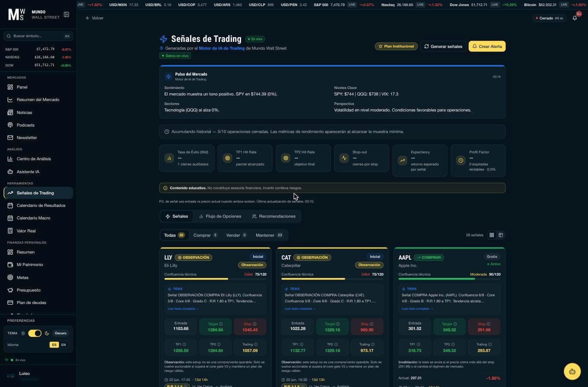This screenshot has width=588, height=387.
Task: Click the sun light-theme icon
Action: [x=23, y=333]
